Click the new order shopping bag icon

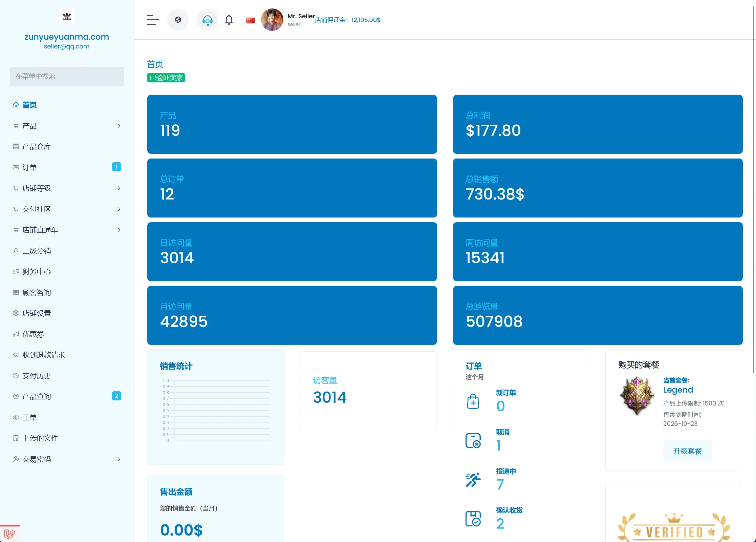click(x=473, y=402)
